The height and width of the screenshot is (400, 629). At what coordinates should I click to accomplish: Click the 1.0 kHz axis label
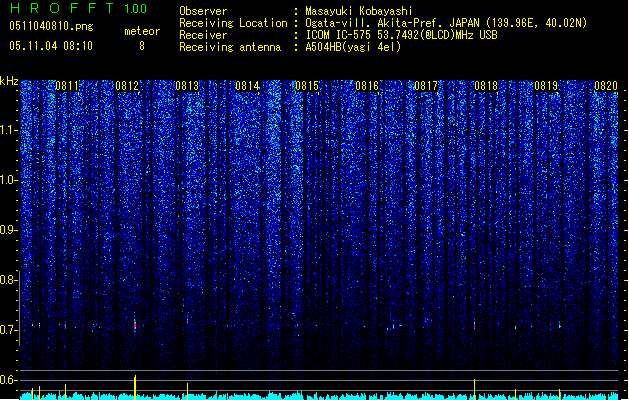click(8, 180)
